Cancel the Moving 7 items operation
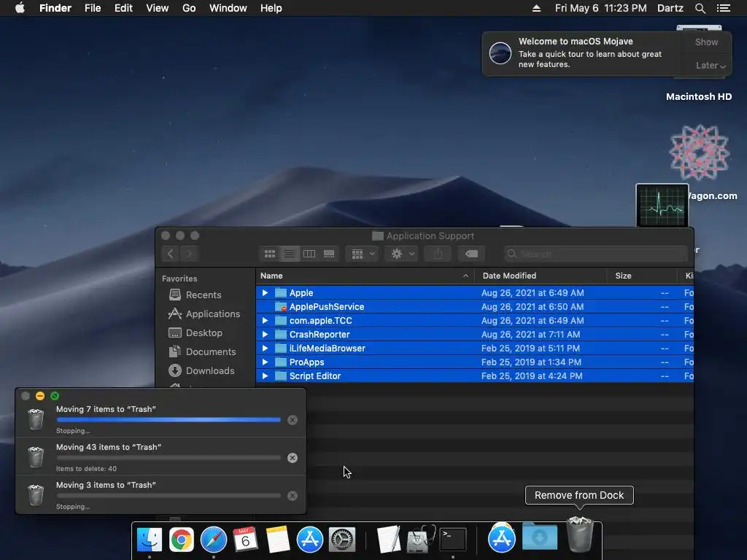 (293, 420)
